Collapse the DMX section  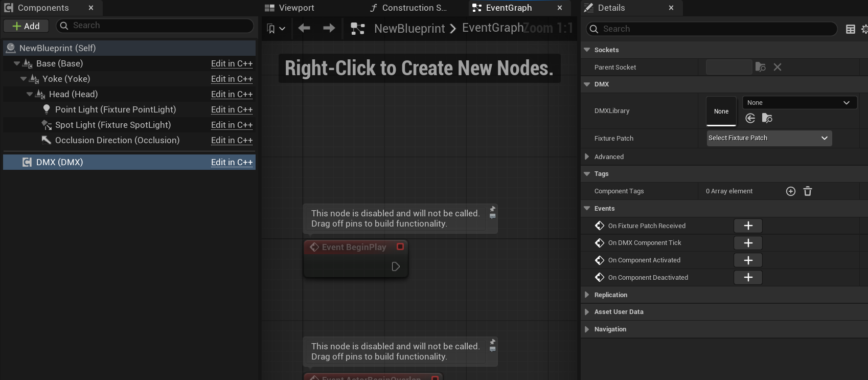[x=587, y=84]
